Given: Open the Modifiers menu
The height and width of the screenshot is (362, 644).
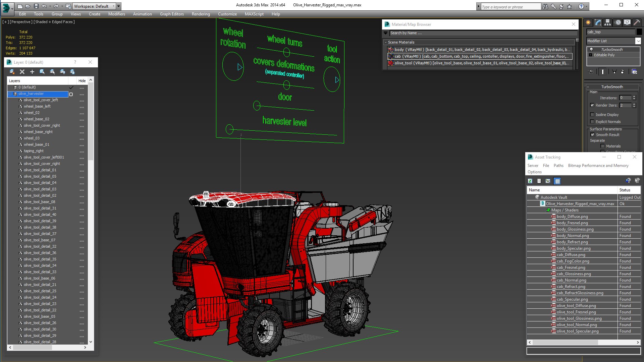Looking at the screenshot, I should coord(117,14).
